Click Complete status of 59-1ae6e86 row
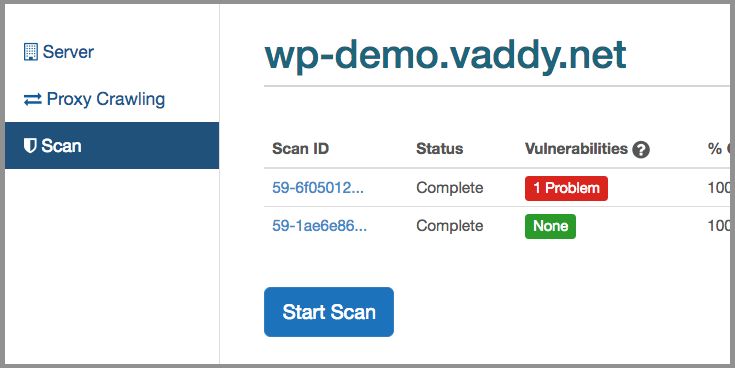 (x=450, y=225)
